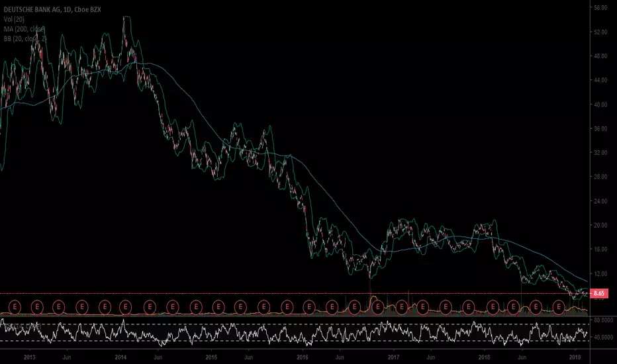Screen dimensions: 617x364
Task: Click the 56.00 price axis label
Action: [x=600, y=8]
